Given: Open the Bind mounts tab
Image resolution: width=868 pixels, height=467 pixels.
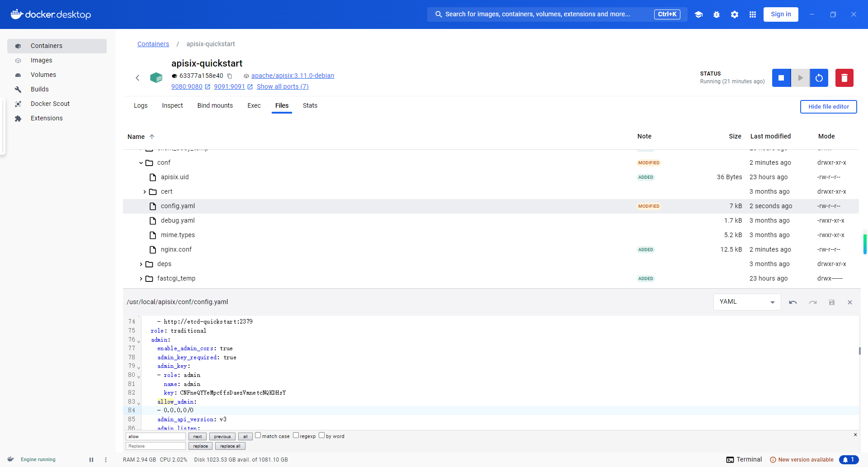Looking at the screenshot, I should (x=215, y=106).
